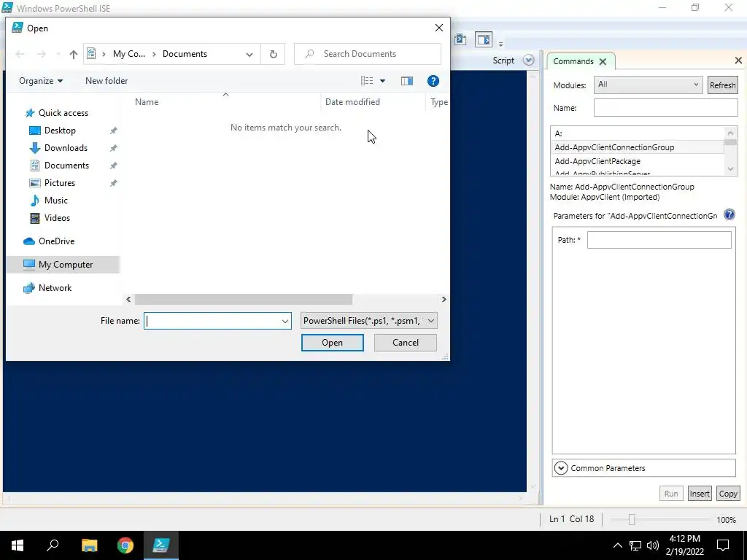Unpin Desktop using its pin icon
Screen dimensions: 747x560
[113, 131]
